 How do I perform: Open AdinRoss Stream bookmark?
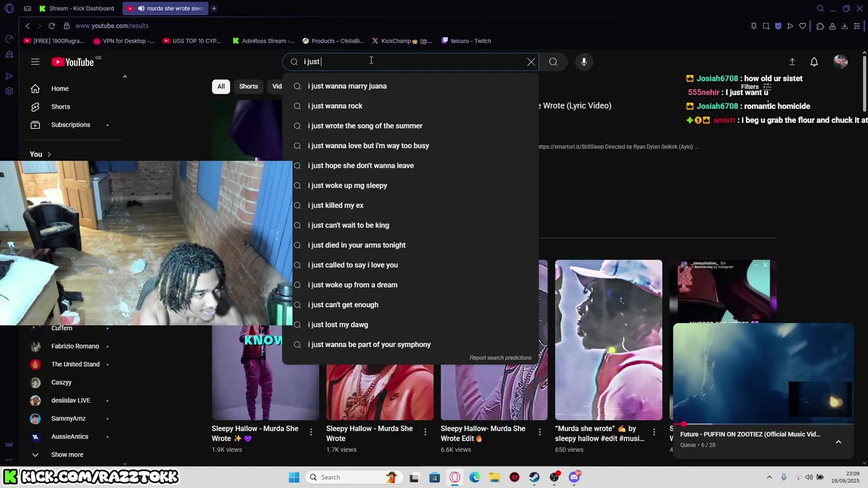tap(263, 41)
